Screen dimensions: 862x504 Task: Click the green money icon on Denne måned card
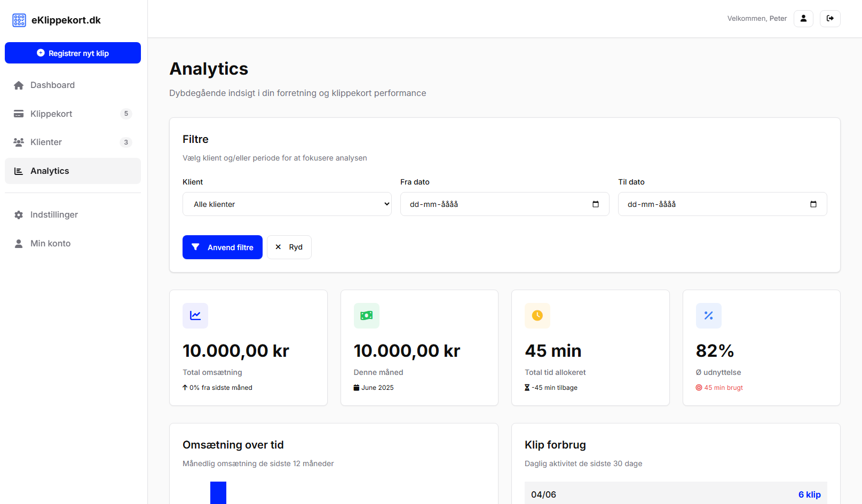pyautogui.click(x=366, y=315)
